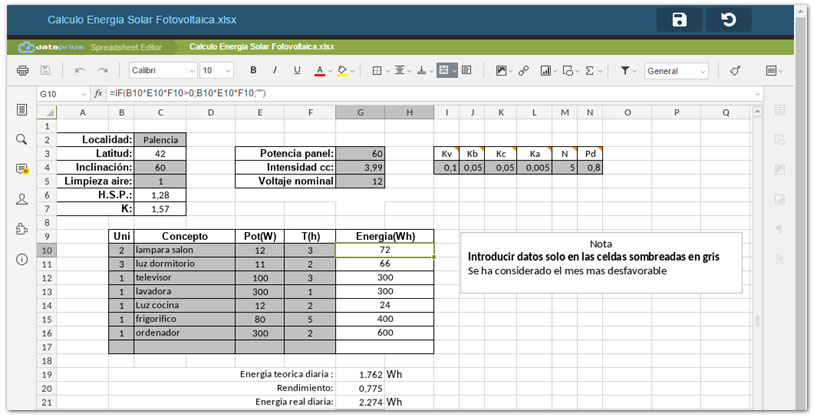This screenshot has width=814, height=419.
Task: Select the Calculo Energia Solar Fotovoltaica.xlsx tab
Action: [x=261, y=46]
